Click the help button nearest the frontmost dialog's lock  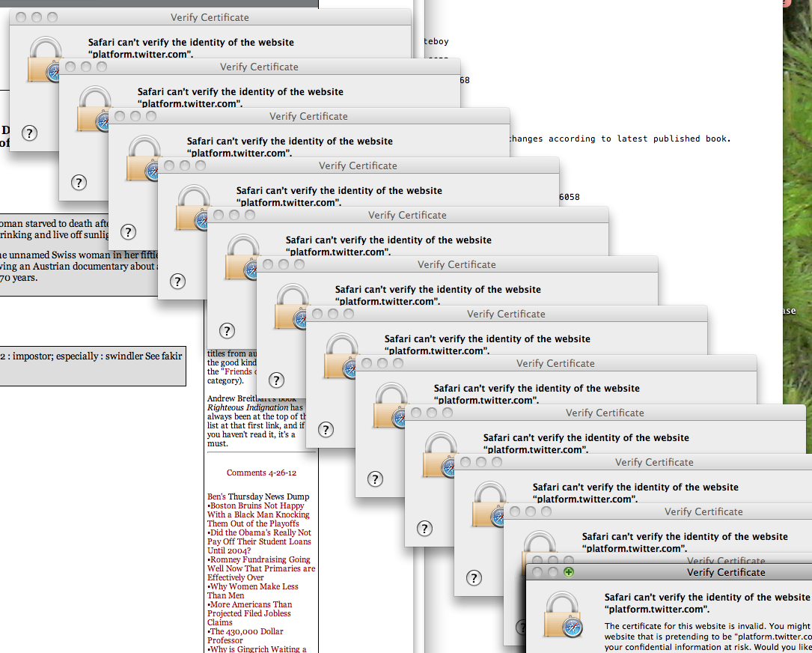tap(474, 578)
